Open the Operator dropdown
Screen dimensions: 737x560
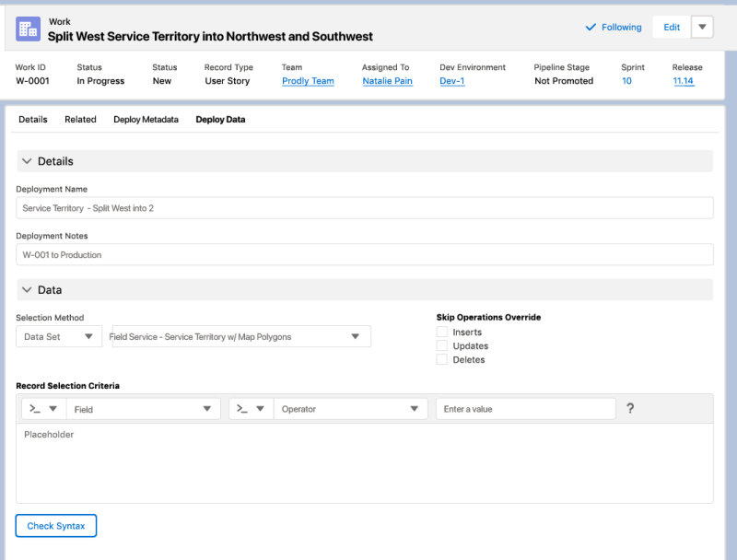point(351,409)
